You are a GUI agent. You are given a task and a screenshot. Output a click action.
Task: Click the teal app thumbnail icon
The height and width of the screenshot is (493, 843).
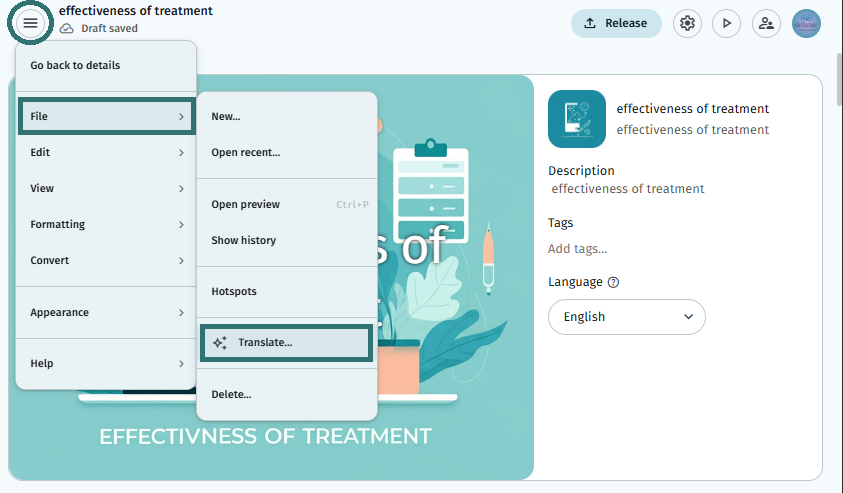tap(577, 119)
